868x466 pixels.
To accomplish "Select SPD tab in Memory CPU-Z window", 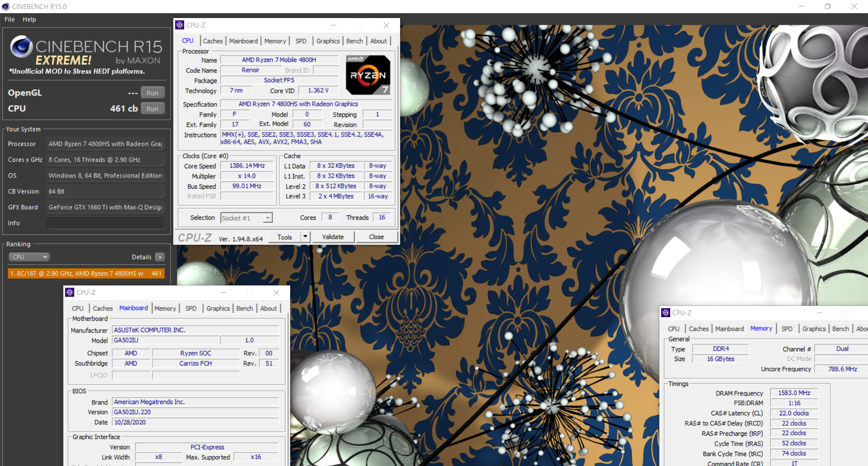I will click(787, 328).
